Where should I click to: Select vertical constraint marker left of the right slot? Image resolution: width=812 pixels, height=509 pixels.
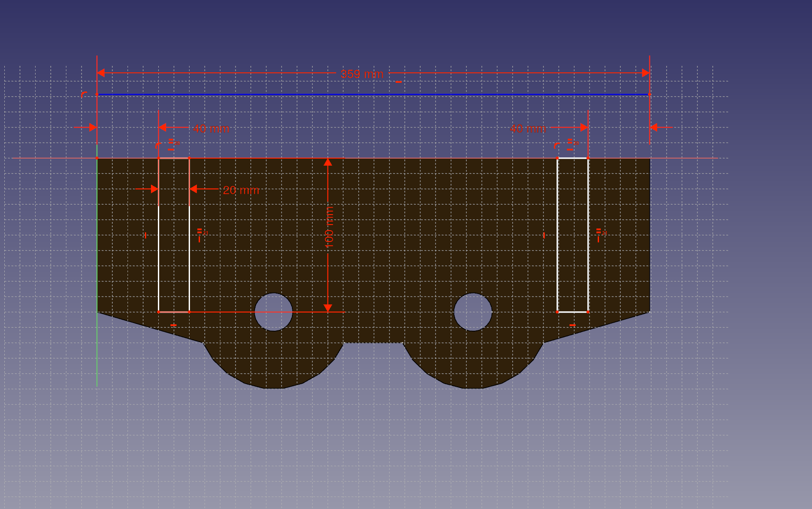point(544,235)
